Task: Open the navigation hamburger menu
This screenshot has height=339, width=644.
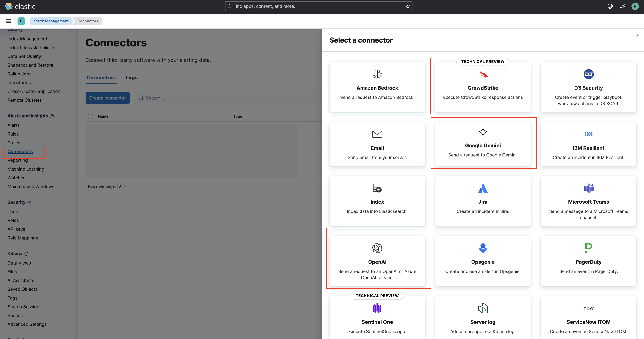Action: 9,21
